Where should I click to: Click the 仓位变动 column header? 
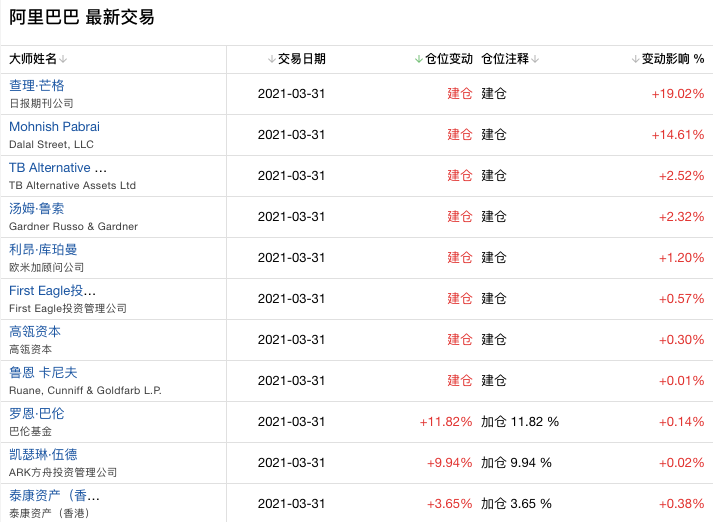click(x=449, y=59)
